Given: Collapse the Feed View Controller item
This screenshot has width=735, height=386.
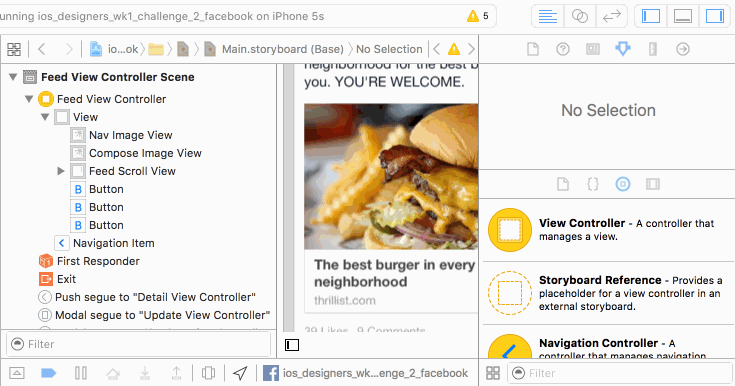Looking at the screenshot, I should coord(29,99).
